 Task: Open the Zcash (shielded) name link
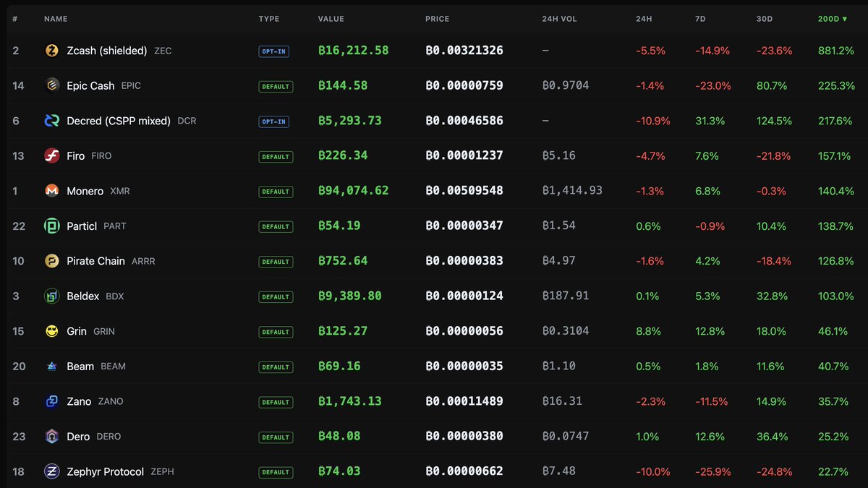[x=107, y=51]
